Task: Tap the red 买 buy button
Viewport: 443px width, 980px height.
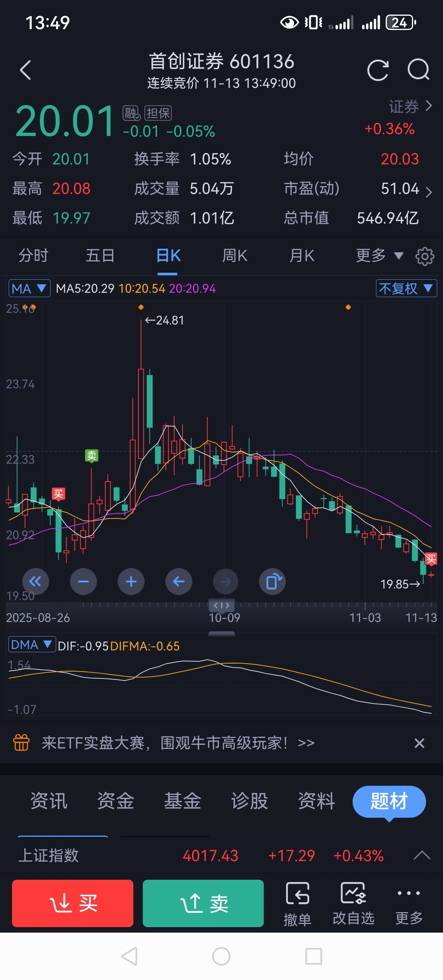Action: 72,903
